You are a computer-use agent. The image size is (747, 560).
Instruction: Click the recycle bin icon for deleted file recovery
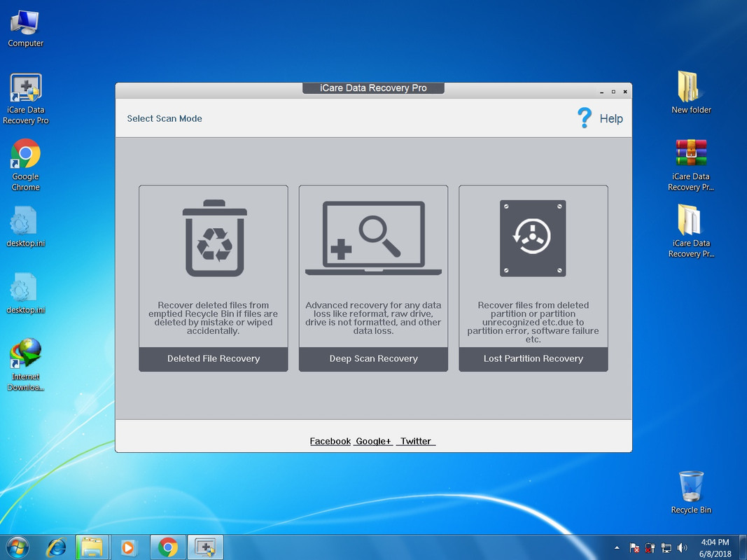pyautogui.click(x=214, y=238)
